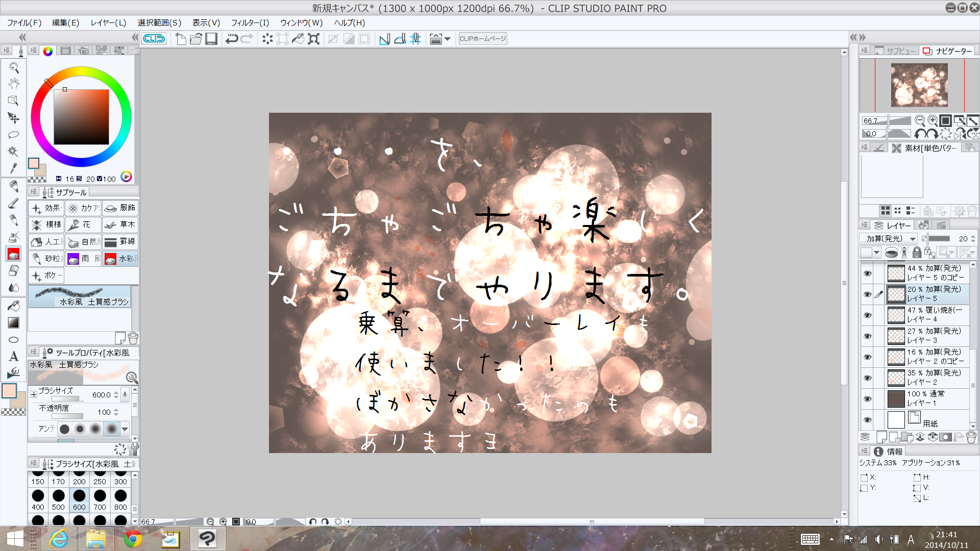Hide layer レイヤー 4 using eye icon

[x=867, y=315]
